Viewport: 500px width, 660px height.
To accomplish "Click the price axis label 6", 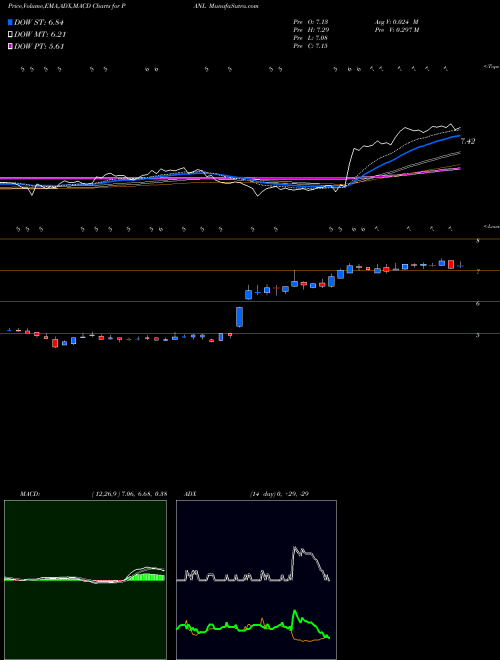I will coord(478,303).
